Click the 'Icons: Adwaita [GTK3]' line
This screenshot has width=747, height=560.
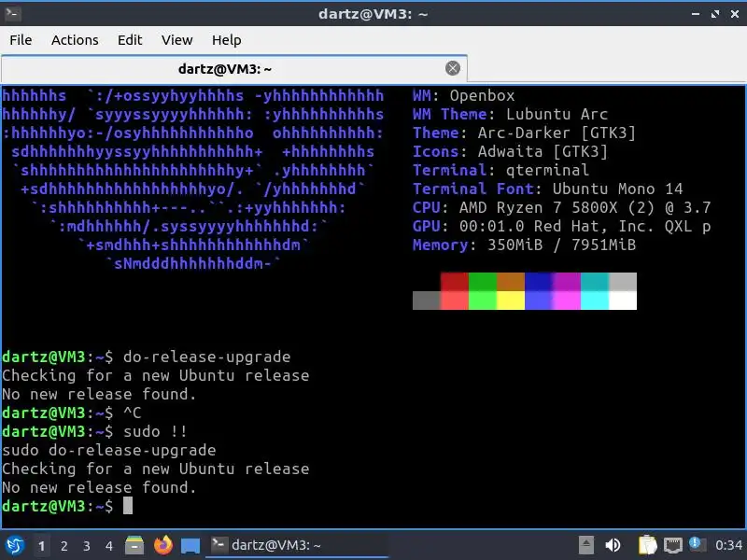[x=510, y=151]
